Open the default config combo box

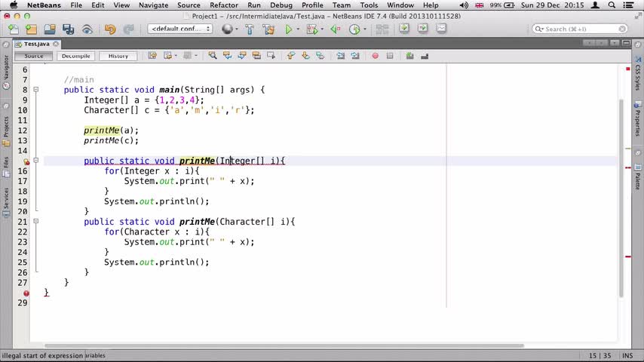[180, 29]
